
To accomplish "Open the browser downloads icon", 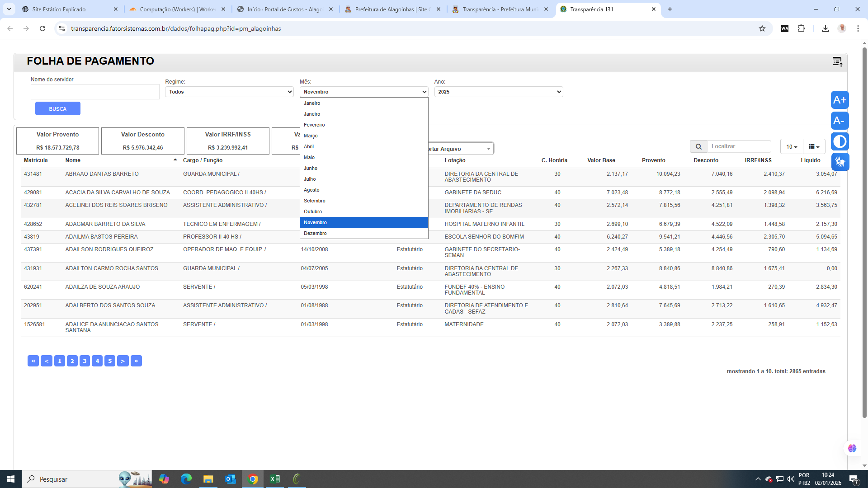I will tap(825, 28).
